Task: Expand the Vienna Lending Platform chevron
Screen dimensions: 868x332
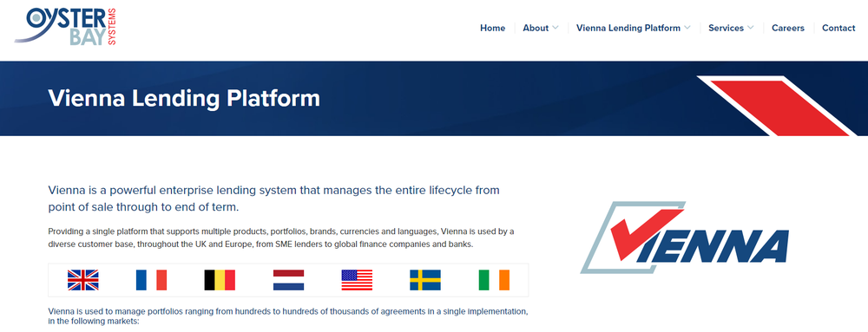Action: (687, 28)
